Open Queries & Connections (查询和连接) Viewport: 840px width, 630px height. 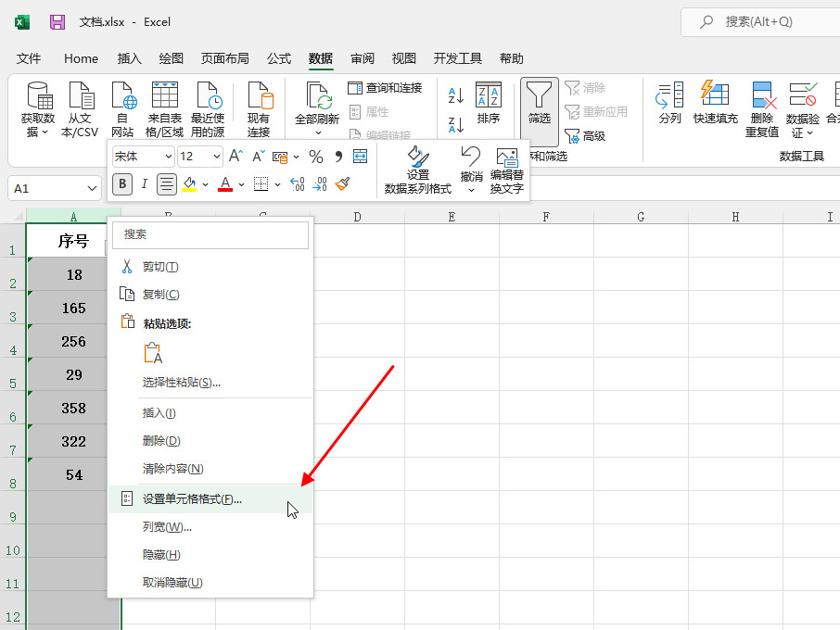click(x=385, y=88)
